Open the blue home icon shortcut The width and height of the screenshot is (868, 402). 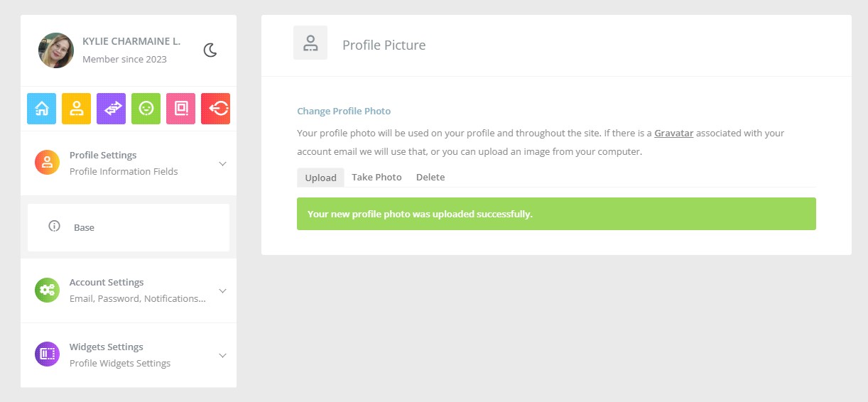[x=41, y=109]
